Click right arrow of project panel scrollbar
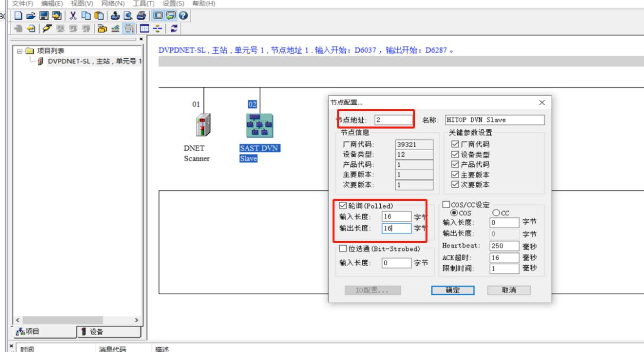Image resolution: width=644 pixels, height=352 pixels. click(x=137, y=320)
